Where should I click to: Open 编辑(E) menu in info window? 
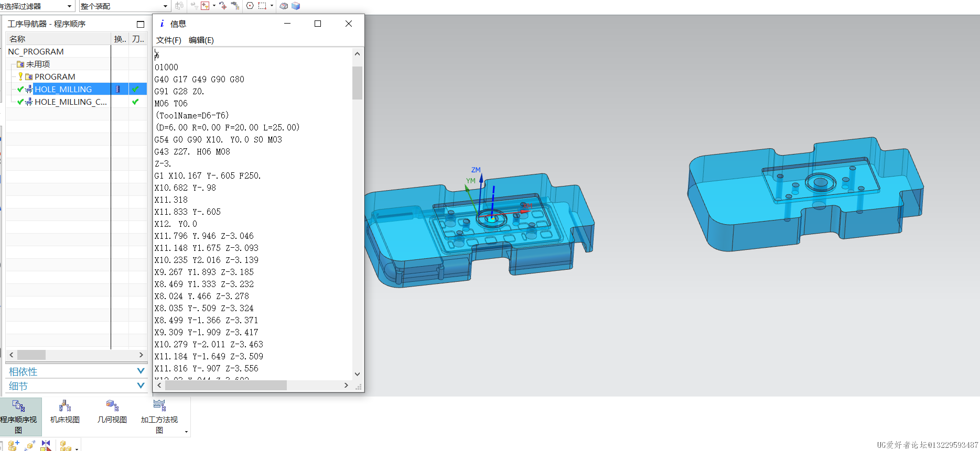pos(201,40)
